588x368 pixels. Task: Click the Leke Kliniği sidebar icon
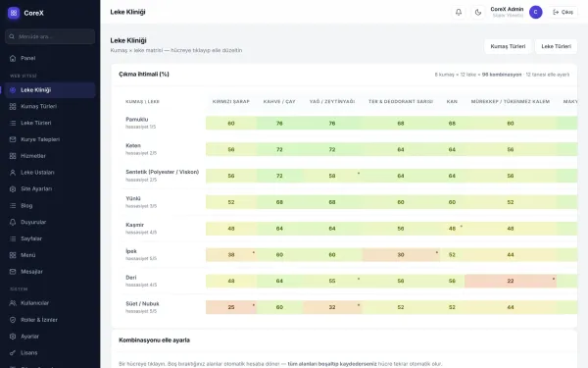pyautogui.click(x=13, y=90)
